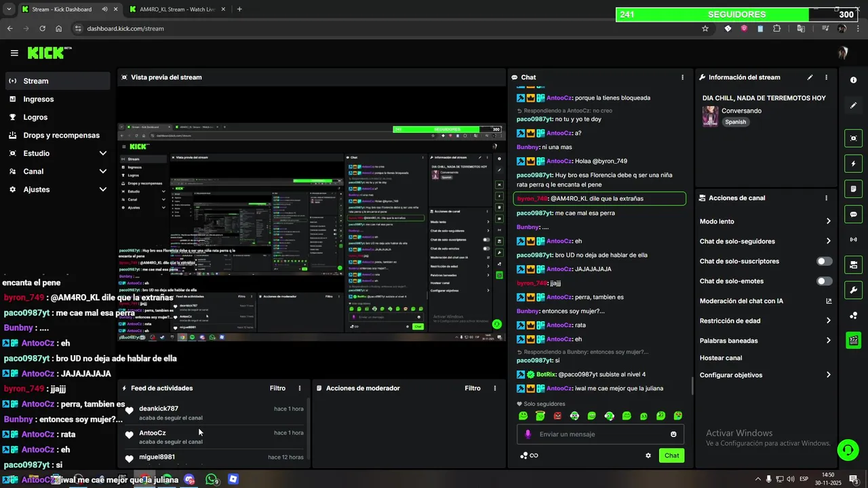Toggle the stream preview panel icon in the right sidebar
Image resolution: width=868 pixels, height=488 pixels.
853,138
